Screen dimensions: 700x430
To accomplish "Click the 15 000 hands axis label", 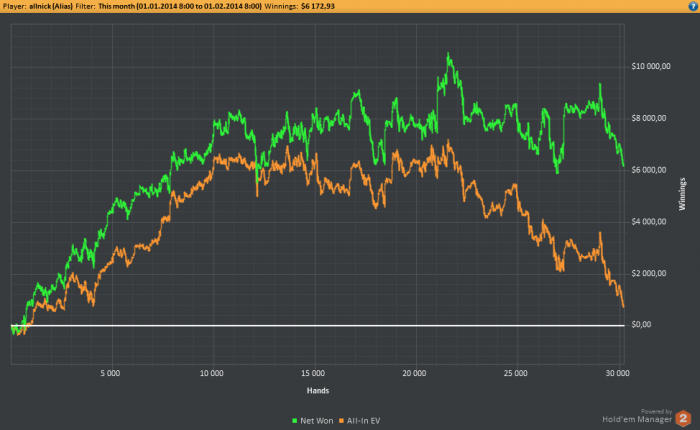I will tap(313, 373).
